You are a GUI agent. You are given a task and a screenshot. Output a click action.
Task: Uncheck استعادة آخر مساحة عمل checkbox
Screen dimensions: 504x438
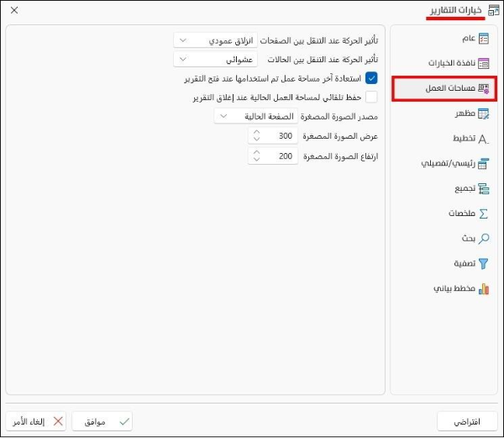[x=371, y=78]
